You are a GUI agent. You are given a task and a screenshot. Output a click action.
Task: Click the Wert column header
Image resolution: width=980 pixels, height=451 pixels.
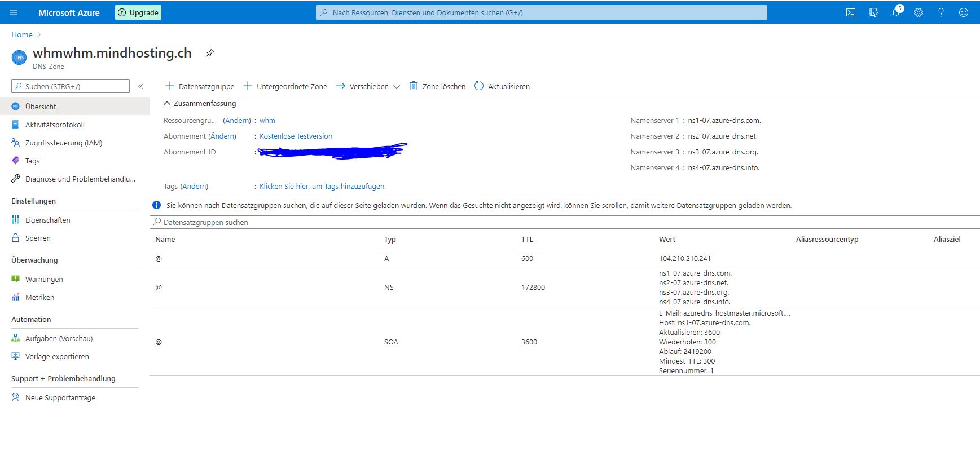667,240
